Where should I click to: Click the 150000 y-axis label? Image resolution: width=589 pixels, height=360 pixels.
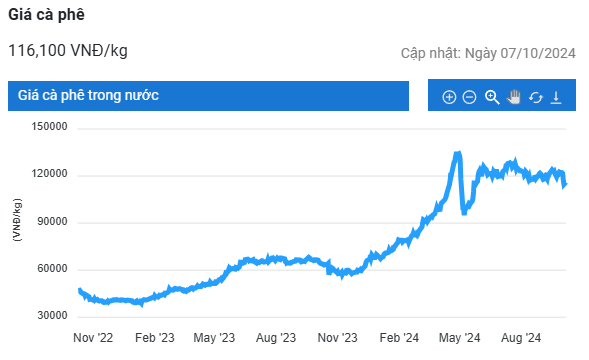tap(49, 126)
